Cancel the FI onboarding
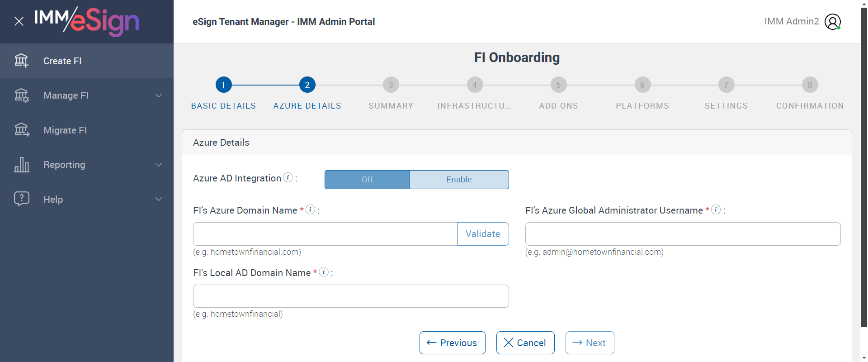868x362 pixels. click(525, 343)
